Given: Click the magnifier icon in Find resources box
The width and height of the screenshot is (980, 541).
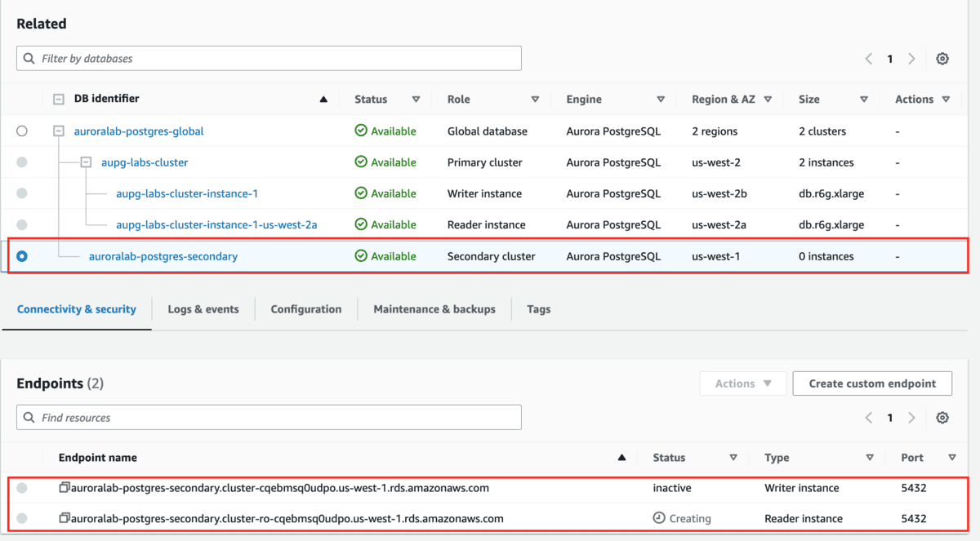Looking at the screenshot, I should 30,417.
